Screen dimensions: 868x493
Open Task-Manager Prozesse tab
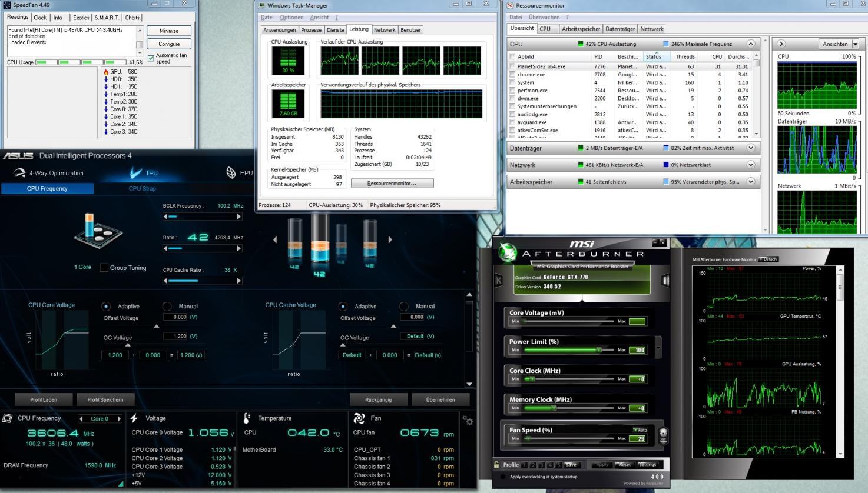tap(311, 30)
